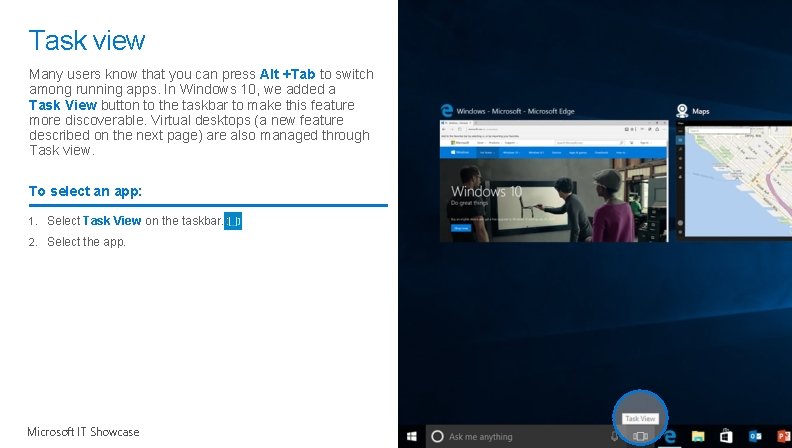This screenshot has width=792, height=448.
Task: Open Microsoft Edge from the taskbar
Action: click(670, 436)
